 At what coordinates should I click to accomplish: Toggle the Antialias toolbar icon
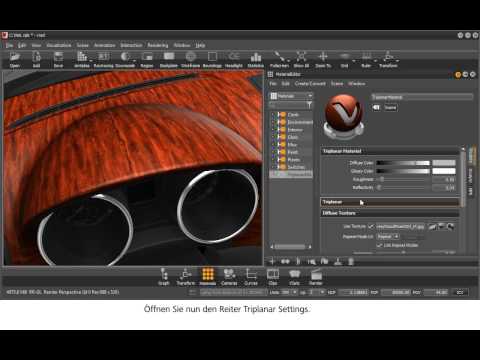pos(82,60)
